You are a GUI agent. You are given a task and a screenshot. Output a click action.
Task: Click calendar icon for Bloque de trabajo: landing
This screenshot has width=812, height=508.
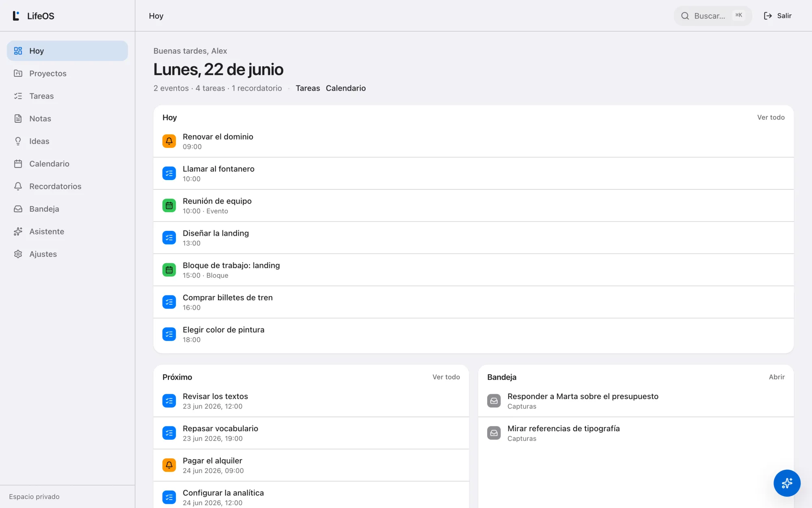tap(169, 270)
